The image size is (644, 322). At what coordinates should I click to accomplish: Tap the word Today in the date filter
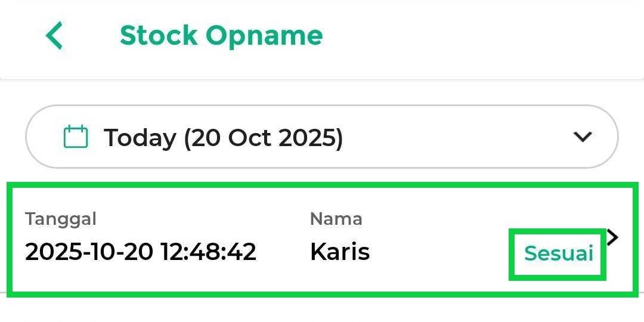140,138
